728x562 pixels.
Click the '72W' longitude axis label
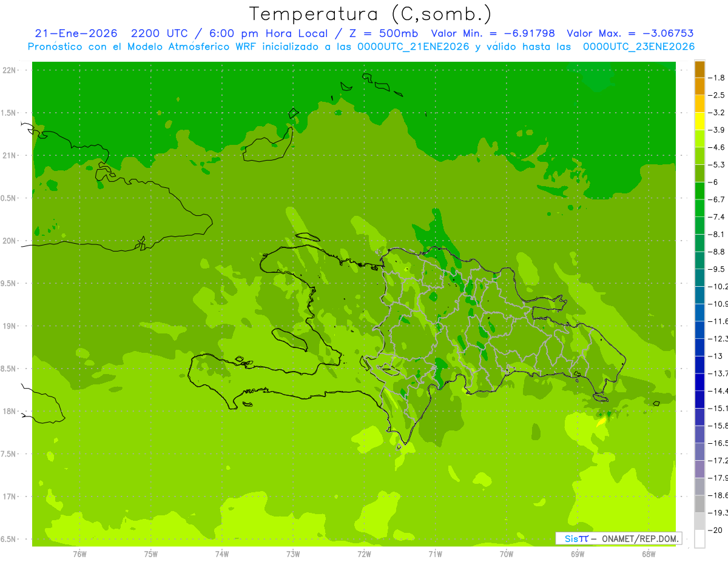(x=364, y=554)
